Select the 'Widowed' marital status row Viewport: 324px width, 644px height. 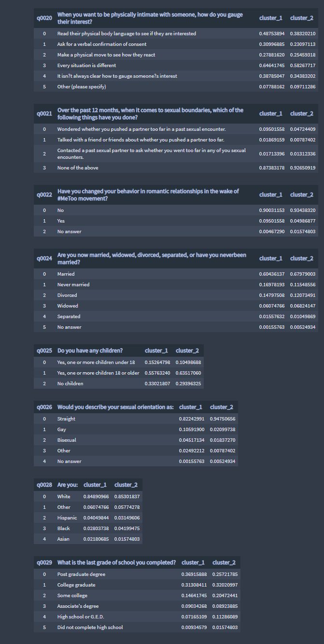[176, 306]
